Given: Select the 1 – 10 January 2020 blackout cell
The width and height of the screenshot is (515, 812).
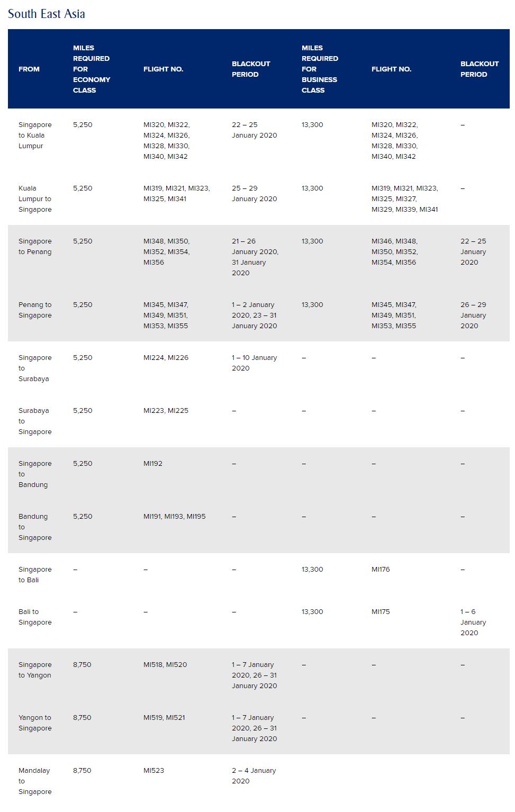Looking at the screenshot, I should pos(254,363).
